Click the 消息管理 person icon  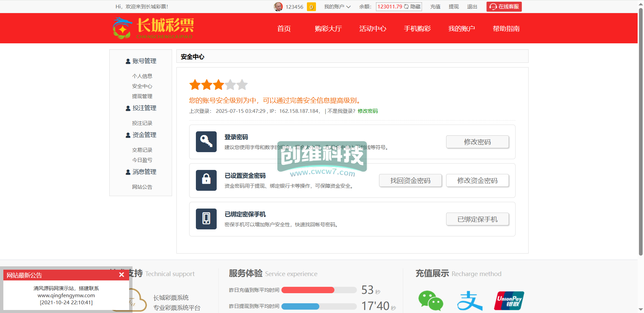pos(128,172)
